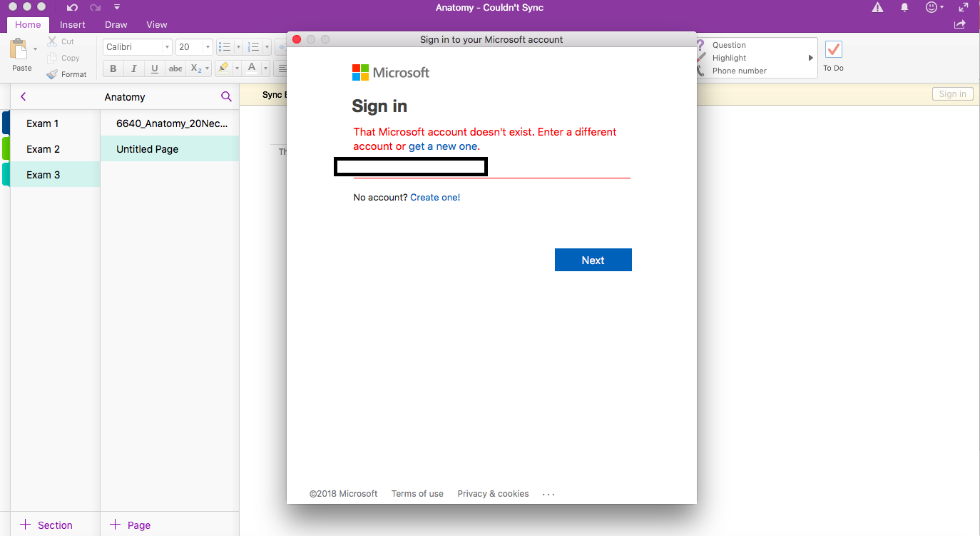
Task: Select the Exam 3 section
Action: (55, 175)
